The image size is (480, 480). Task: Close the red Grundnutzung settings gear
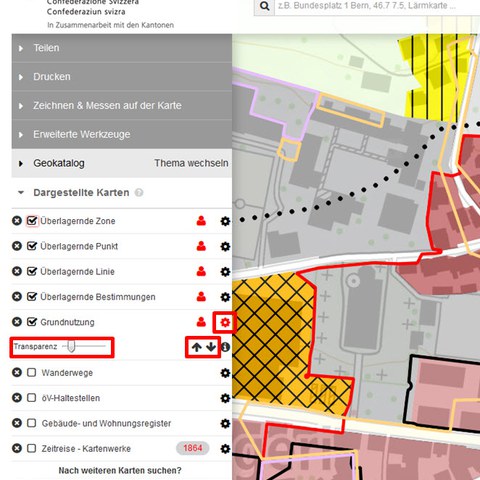pyautogui.click(x=225, y=322)
